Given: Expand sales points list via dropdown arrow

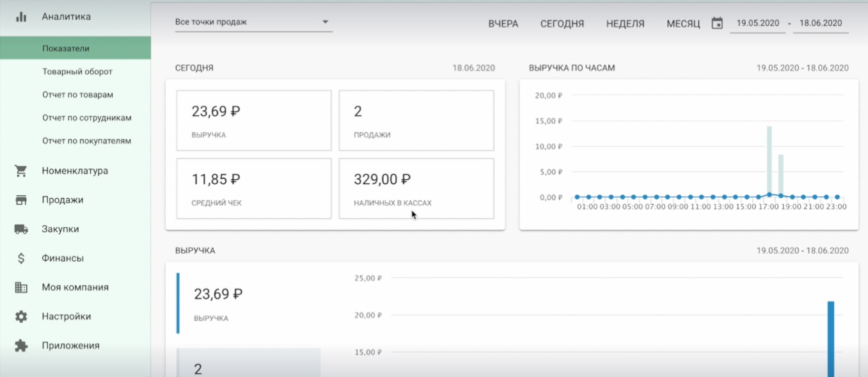Looking at the screenshot, I should [x=325, y=22].
